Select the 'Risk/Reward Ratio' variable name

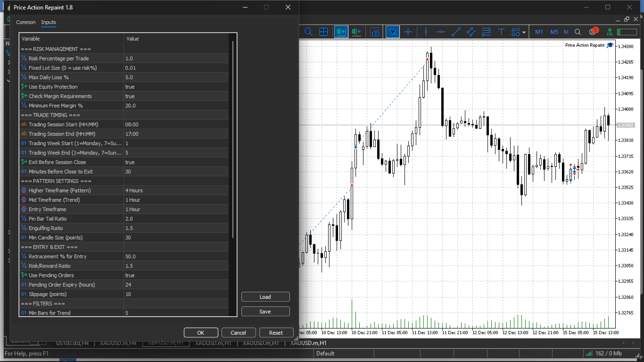click(x=50, y=266)
